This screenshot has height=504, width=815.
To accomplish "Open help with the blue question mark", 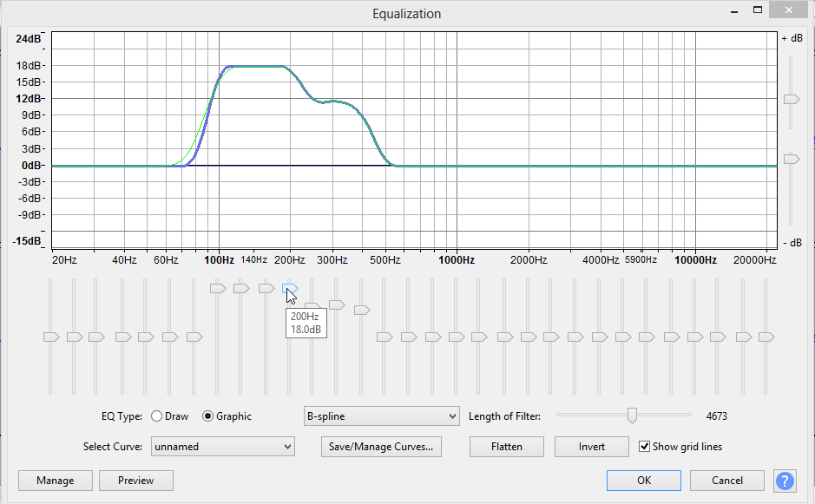I will (785, 480).
